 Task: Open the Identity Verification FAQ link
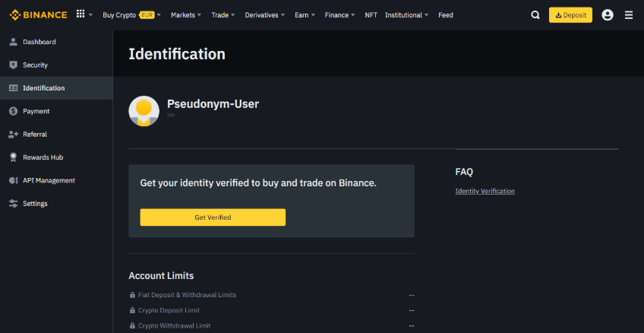485,191
